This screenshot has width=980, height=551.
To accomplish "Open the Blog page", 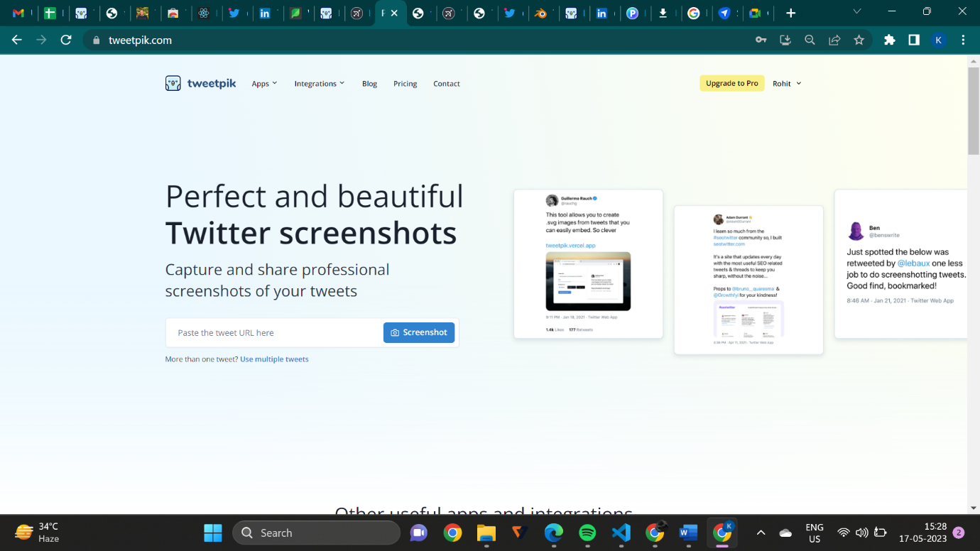I will (x=369, y=84).
